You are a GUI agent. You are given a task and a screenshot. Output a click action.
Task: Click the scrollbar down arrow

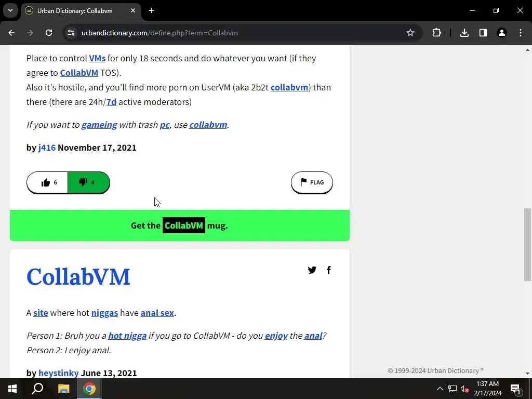click(527, 373)
